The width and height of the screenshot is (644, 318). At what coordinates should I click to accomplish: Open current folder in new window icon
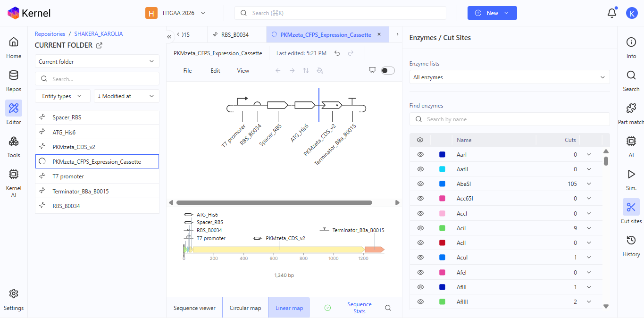[x=99, y=45]
